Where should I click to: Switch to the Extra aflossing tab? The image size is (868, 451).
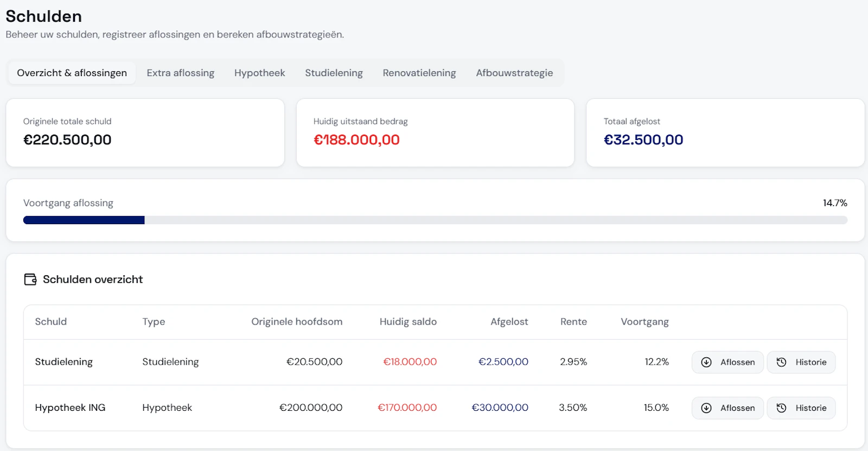pos(181,73)
